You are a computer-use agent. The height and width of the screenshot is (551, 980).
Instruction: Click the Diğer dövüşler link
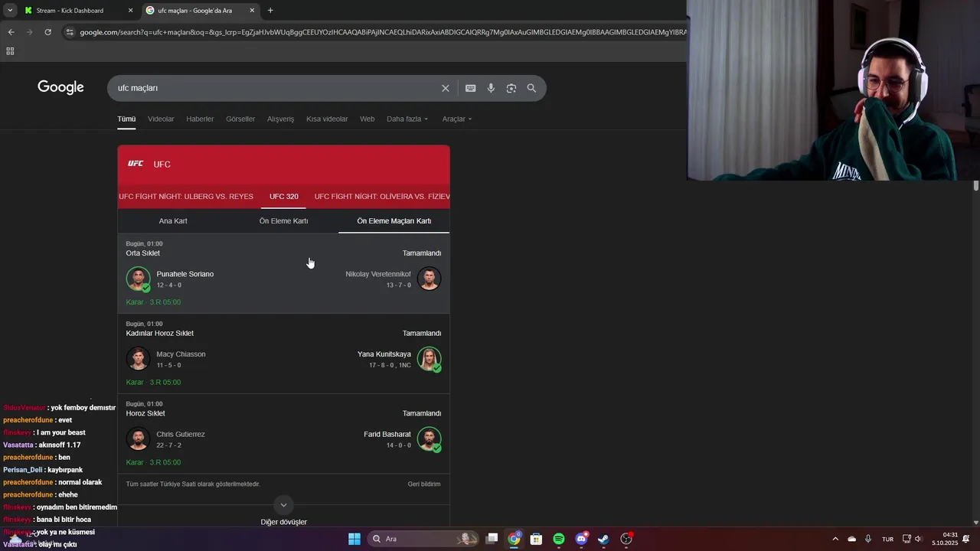[283, 522]
